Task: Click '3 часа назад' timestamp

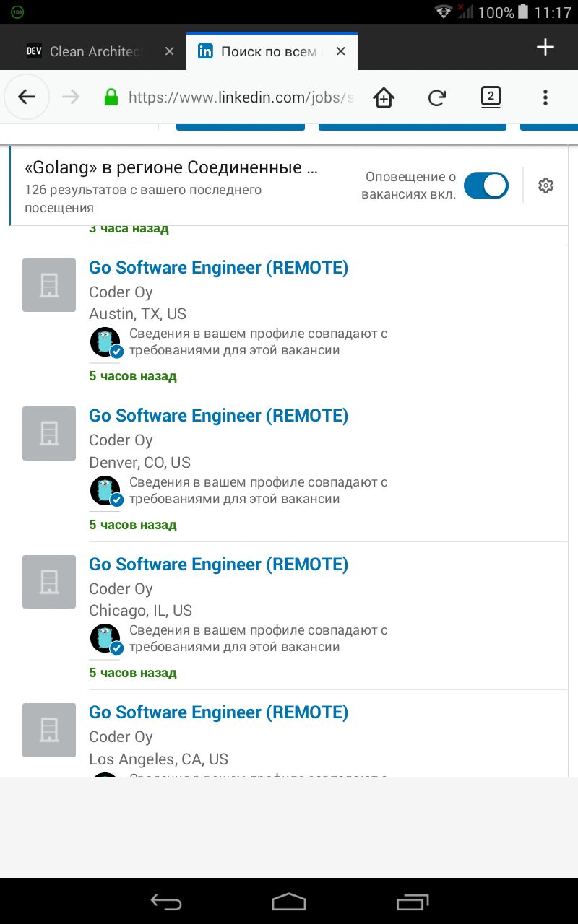Action: tap(129, 229)
